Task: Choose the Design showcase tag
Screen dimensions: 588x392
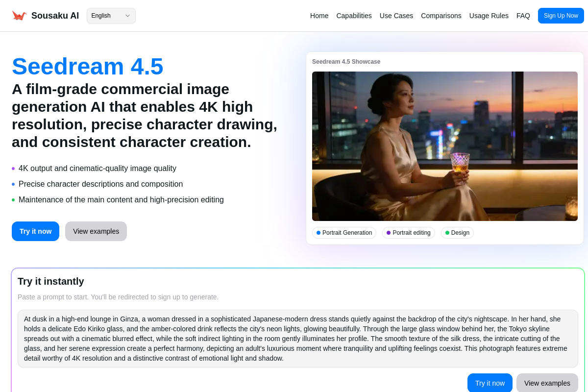Action: (x=457, y=233)
